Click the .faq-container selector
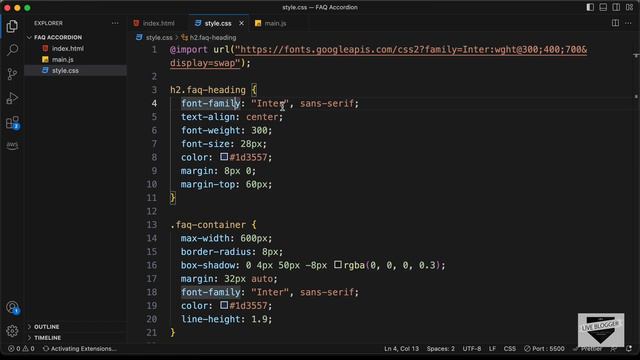The image size is (640, 360). coord(208,224)
